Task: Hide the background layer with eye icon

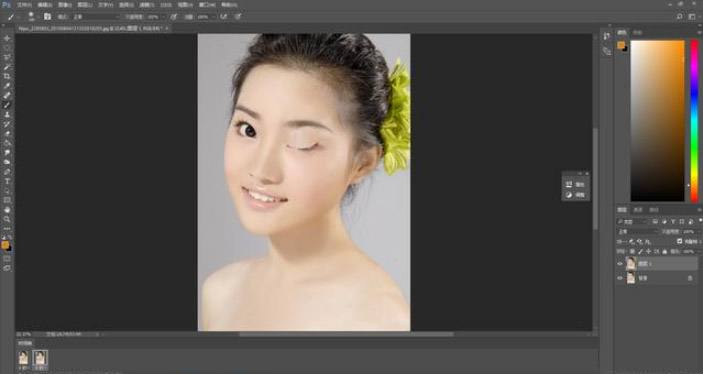Action: coord(620,278)
